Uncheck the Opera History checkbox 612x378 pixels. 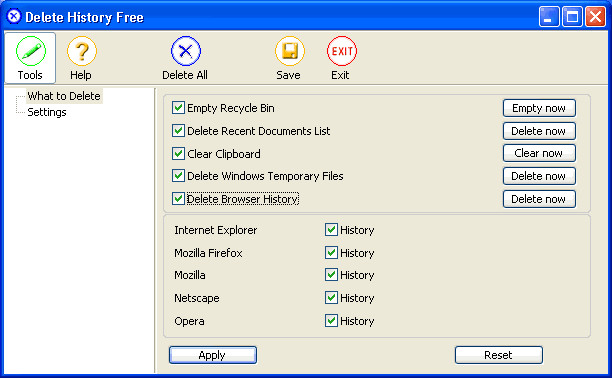tap(331, 321)
